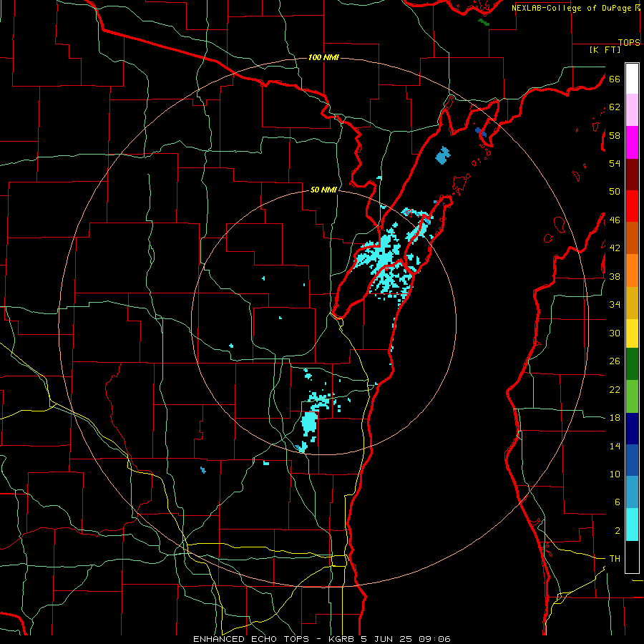
Task: Click the legend value 34
Action: [x=615, y=305]
